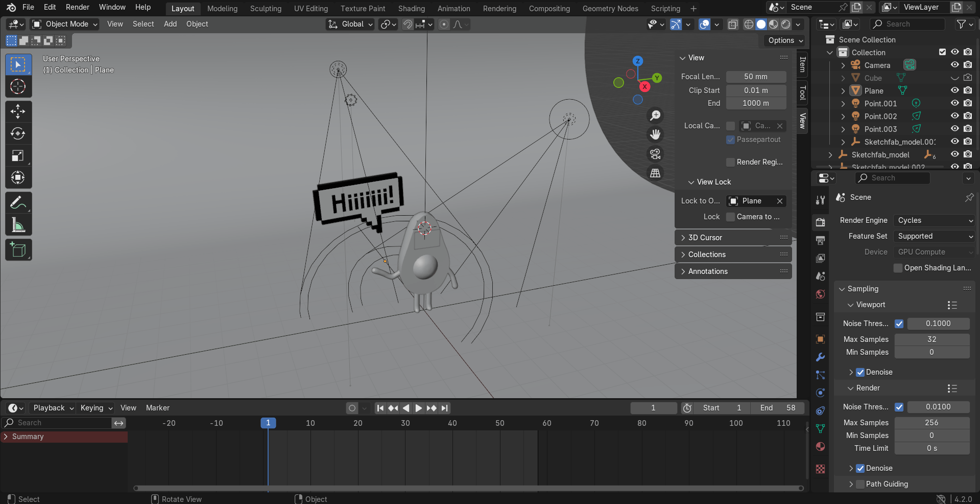980x504 pixels.
Task: Activate the Transform tool
Action: 18,178
